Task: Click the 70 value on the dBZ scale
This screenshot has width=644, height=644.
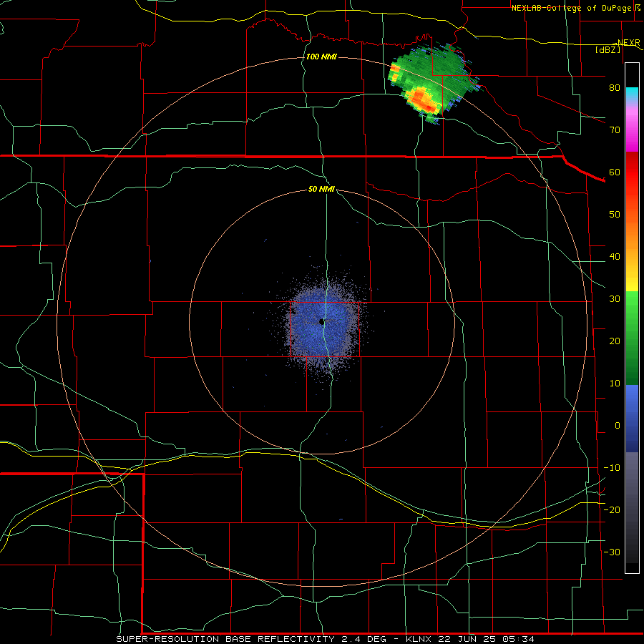Action: tap(615, 130)
